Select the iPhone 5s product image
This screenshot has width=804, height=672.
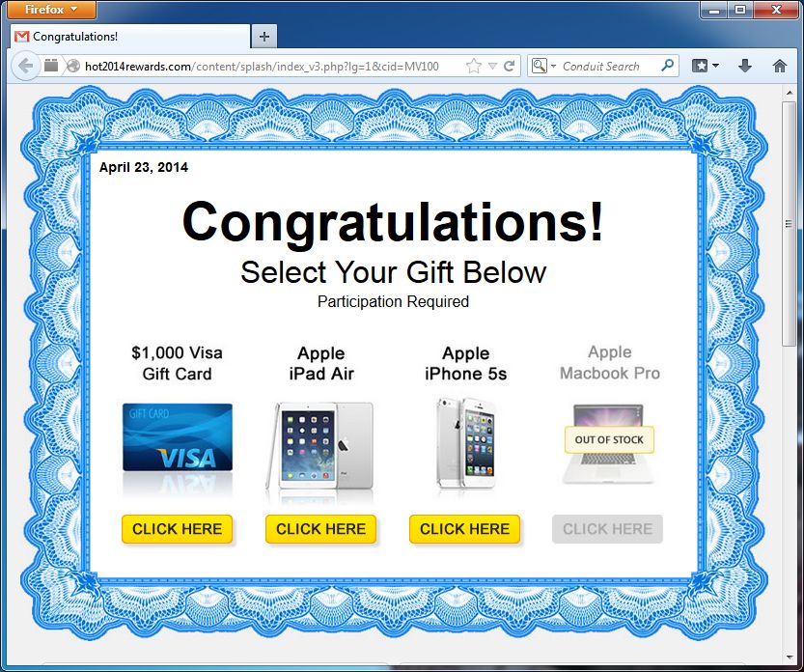(x=465, y=443)
